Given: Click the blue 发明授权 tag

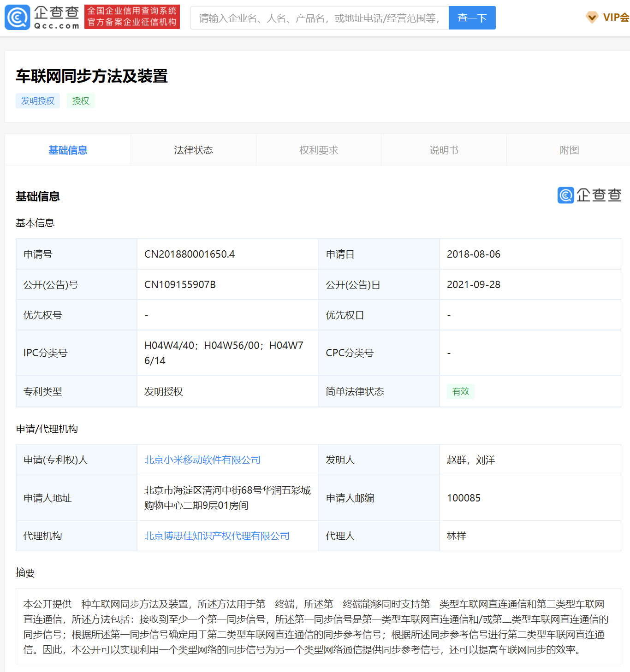Looking at the screenshot, I should (x=38, y=101).
